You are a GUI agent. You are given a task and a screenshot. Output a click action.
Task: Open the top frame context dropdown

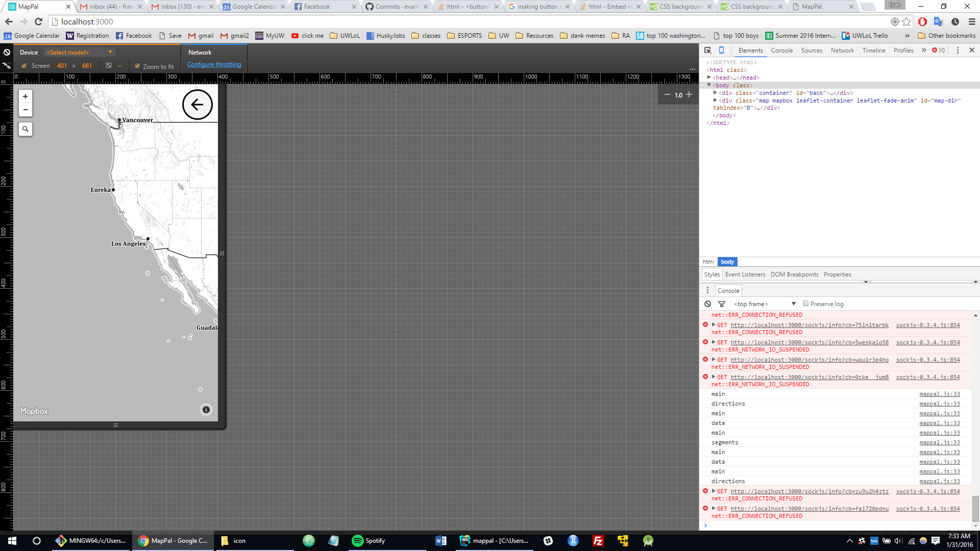764,304
